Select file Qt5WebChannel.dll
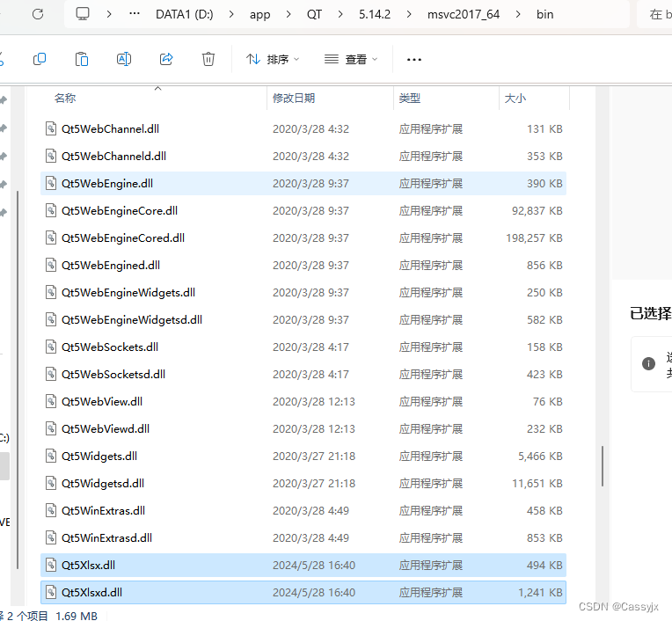Screen dimensions: 672x621 [x=303, y=129]
